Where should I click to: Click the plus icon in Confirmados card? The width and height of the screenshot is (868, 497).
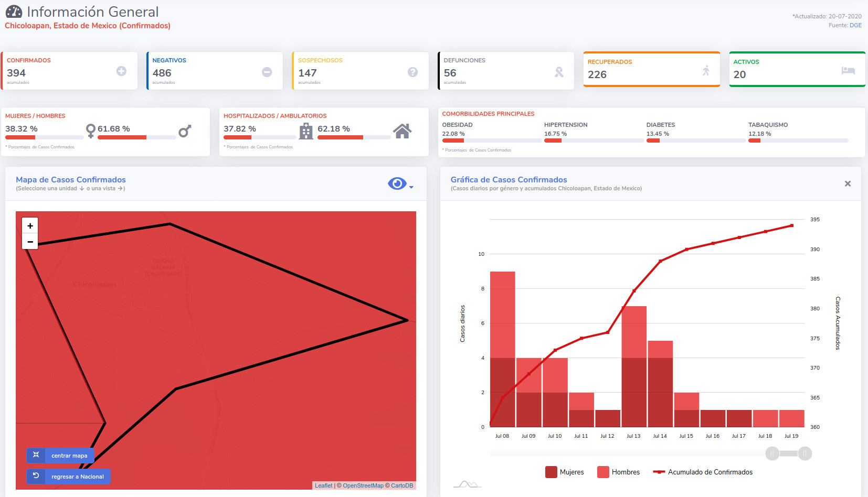click(x=121, y=71)
